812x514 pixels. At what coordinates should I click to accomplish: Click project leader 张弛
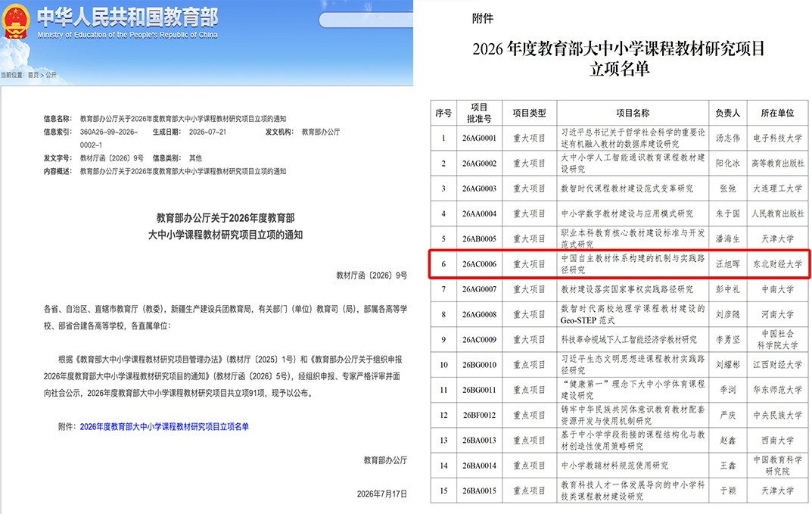(727, 188)
